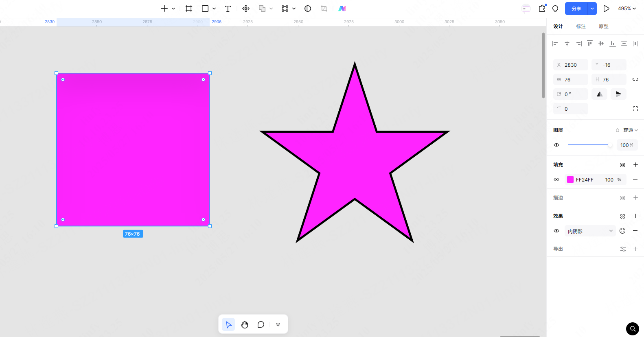Screen dimensions: 644x337
Task: Open inner shadow effect settings icon
Action: click(622, 231)
